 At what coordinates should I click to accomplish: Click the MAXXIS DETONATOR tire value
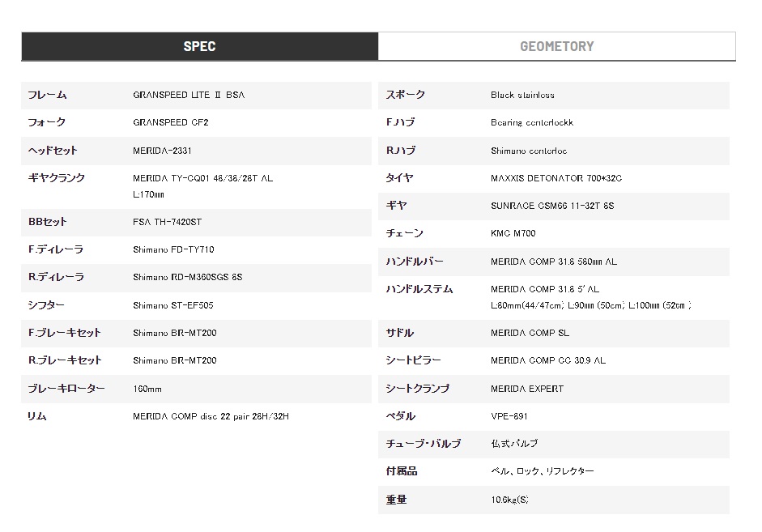click(x=556, y=178)
